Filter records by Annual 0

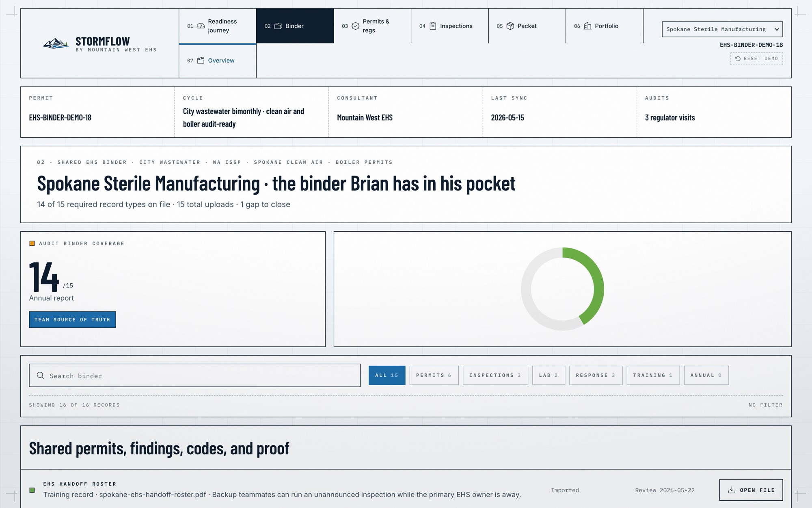click(706, 376)
